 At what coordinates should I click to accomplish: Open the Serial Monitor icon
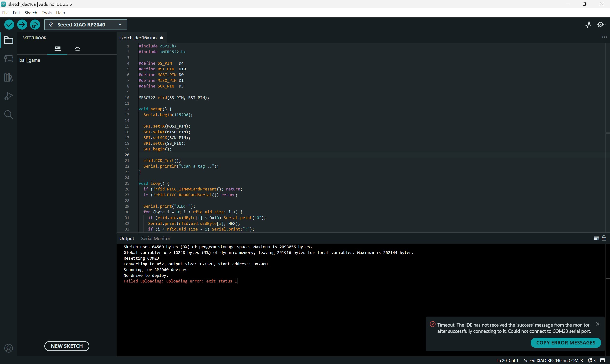(601, 25)
